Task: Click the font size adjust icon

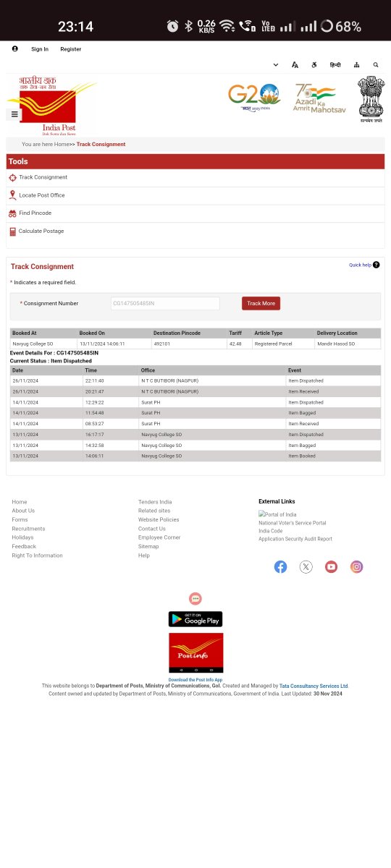Action: (x=295, y=65)
